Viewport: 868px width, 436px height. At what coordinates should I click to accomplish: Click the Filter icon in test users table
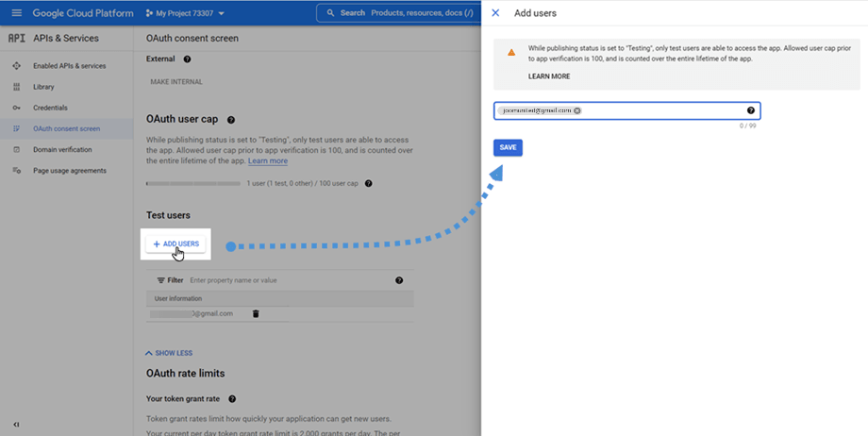tap(160, 280)
